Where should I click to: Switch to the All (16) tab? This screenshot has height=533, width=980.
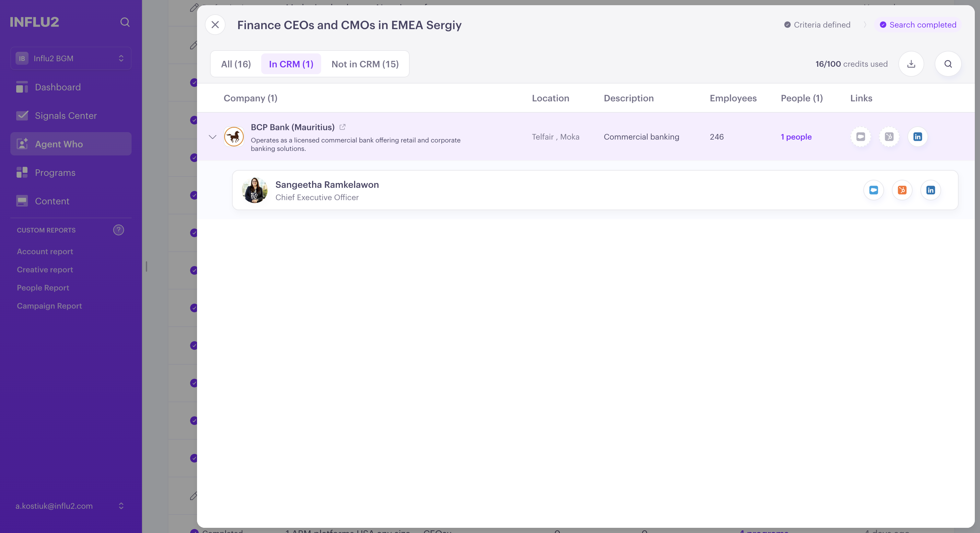click(236, 64)
